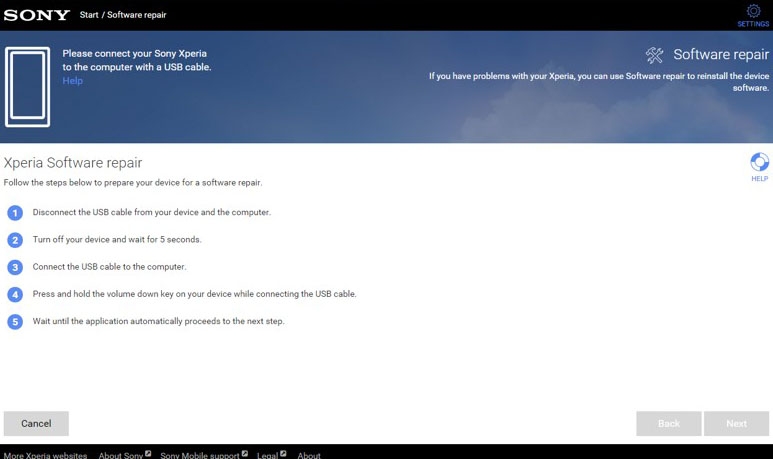Click 'Turn off your device' instruction text
The image size is (773, 459).
coord(117,239)
